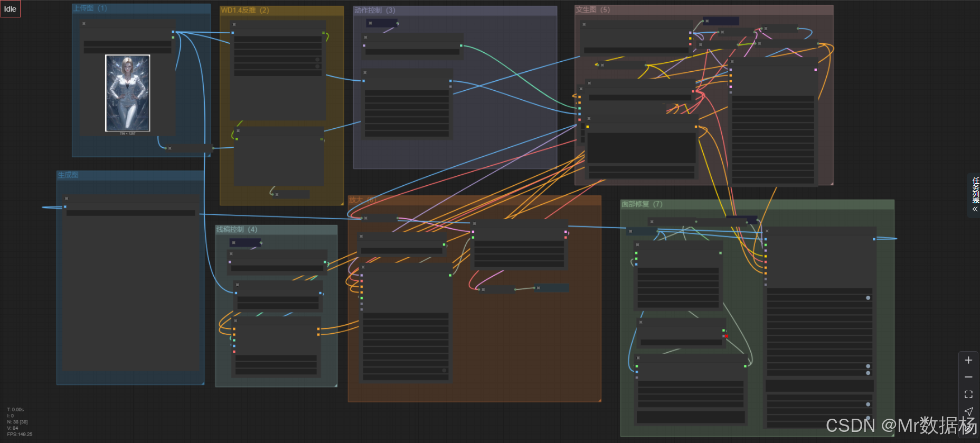
Task: Select the 面部修复 (7) group title
Action: pyautogui.click(x=642, y=204)
